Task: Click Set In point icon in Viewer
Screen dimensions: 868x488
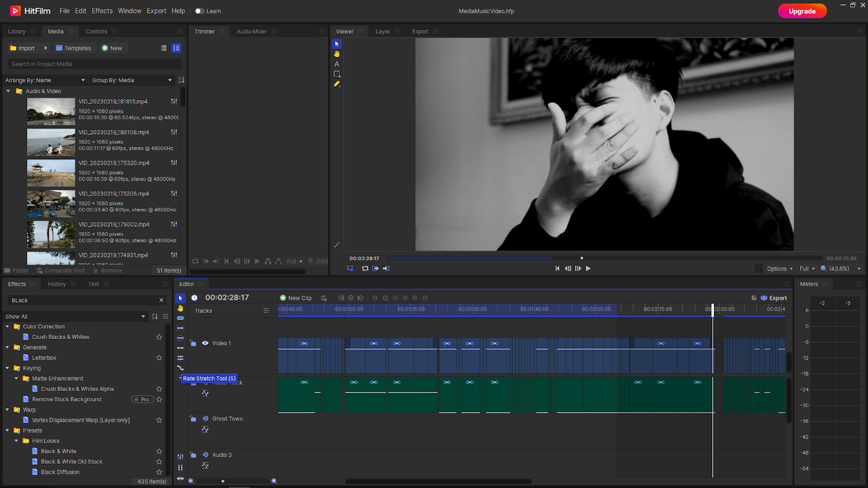Action: pos(375,268)
